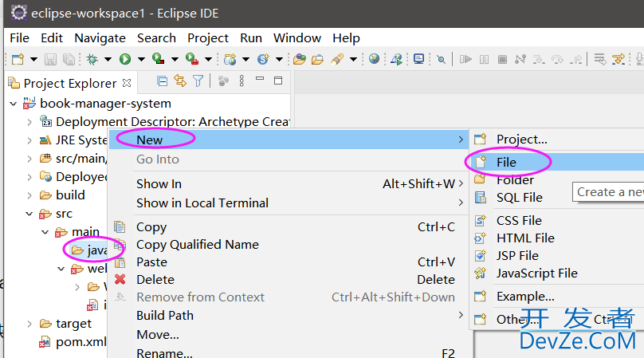Collapse the main folder
The image size is (644, 358).
(45, 232)
